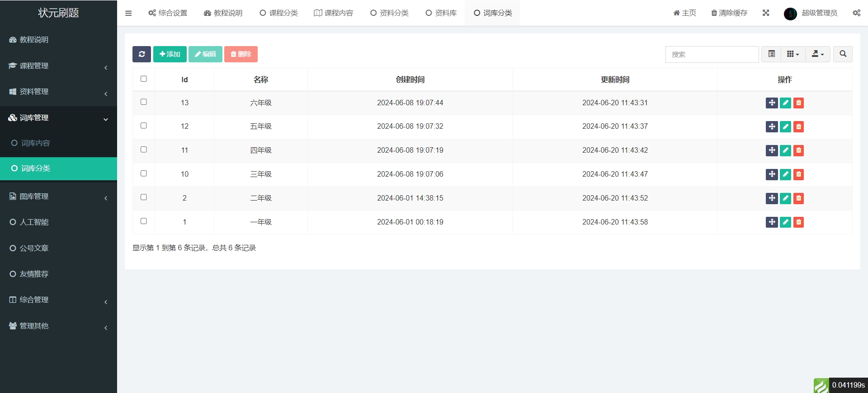868x393 pixels.
Task: Toggle table card view icon
Action: pyautogui.click(x=772, y=54)
